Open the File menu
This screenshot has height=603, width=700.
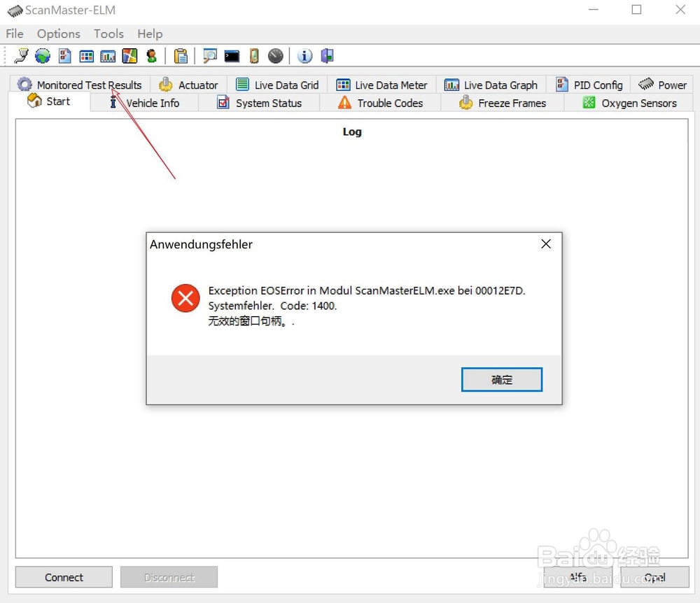pyautogui.click(x=14, y=34)
